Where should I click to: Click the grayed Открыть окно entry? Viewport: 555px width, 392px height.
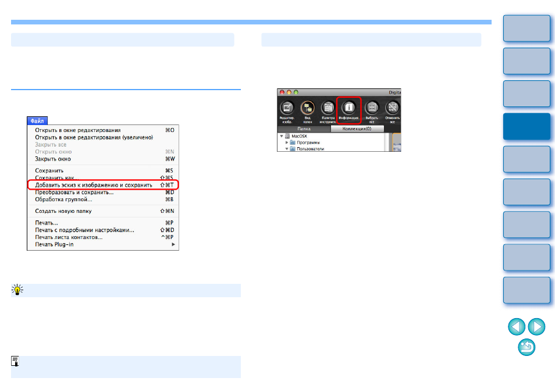click(103, 152)
